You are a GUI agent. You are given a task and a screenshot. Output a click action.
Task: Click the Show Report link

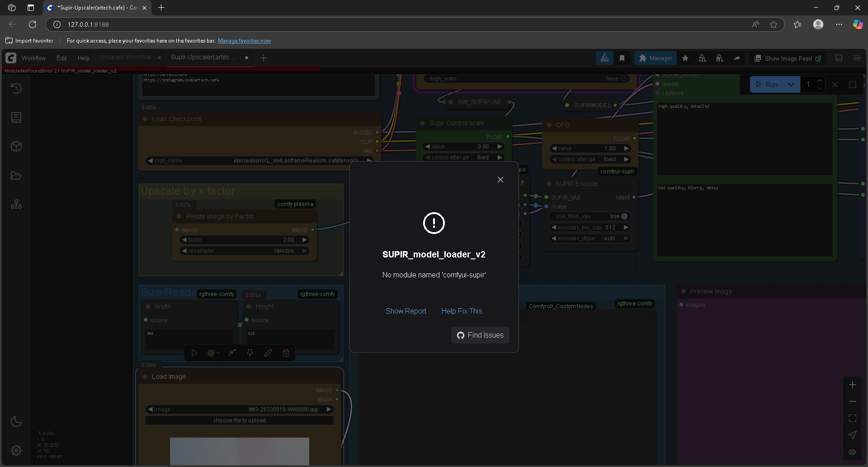tap(406, 311)
